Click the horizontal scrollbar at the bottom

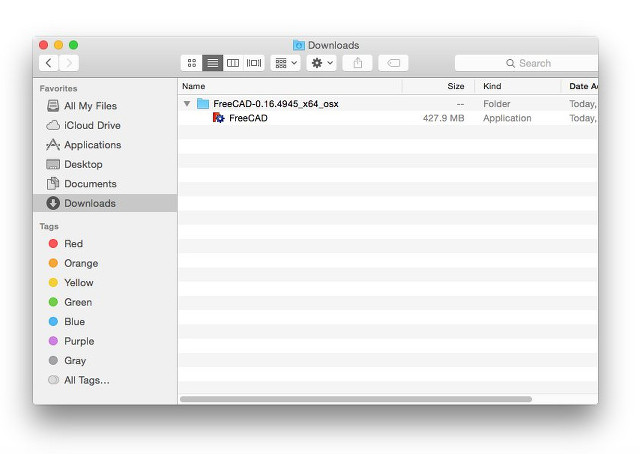[356, 399]
